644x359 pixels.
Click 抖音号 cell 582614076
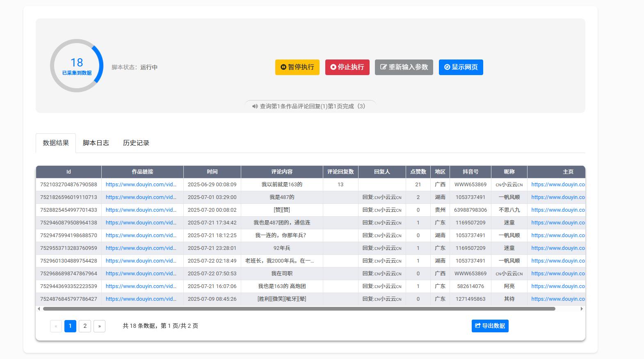tap(470, 286)
